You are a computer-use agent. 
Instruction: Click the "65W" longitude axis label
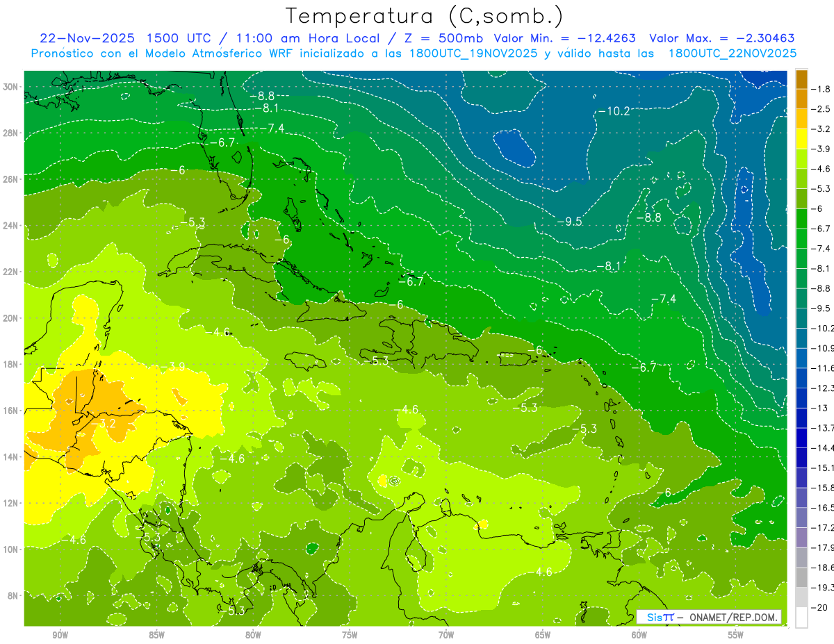tap(543, 635)
